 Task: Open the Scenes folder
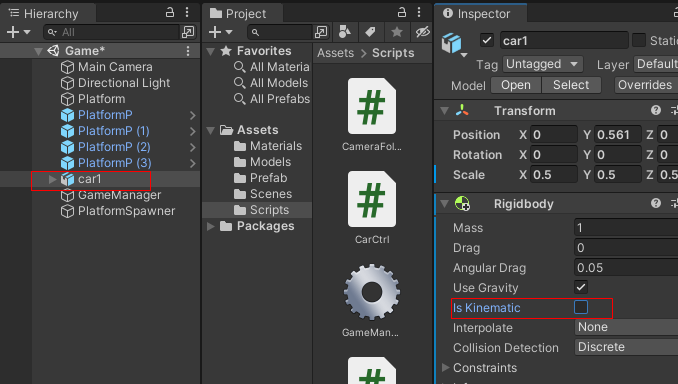pyautogui.click(x=262, y=194)
